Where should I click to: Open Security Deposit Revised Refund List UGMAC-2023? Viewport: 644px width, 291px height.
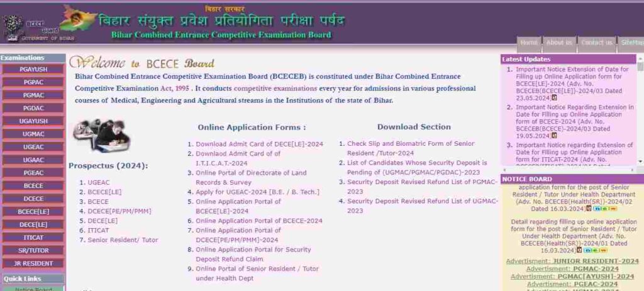tap(422, 206)
